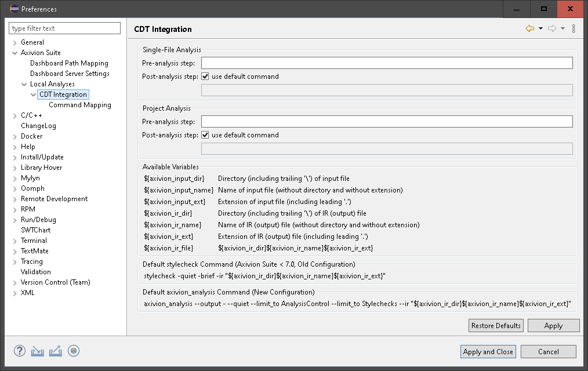
Task: Expand the Install/Update tree node
Action: point(15,158)
